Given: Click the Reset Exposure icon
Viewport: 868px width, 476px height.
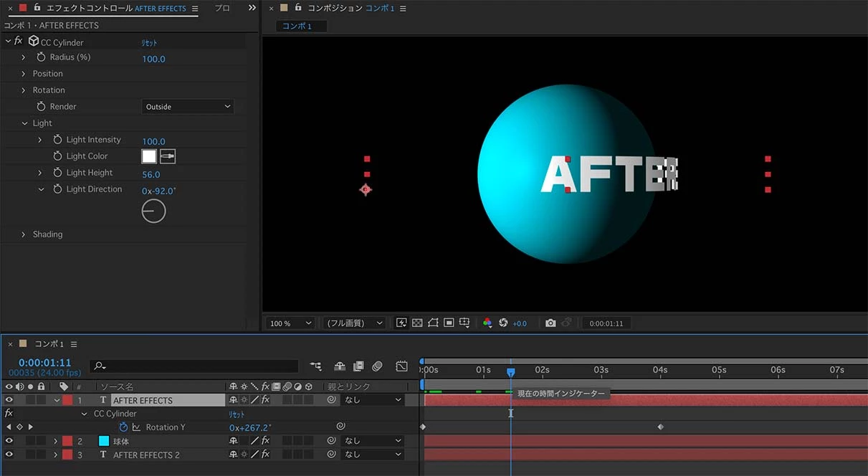Looking at the screenshot, I should [503, 323].
